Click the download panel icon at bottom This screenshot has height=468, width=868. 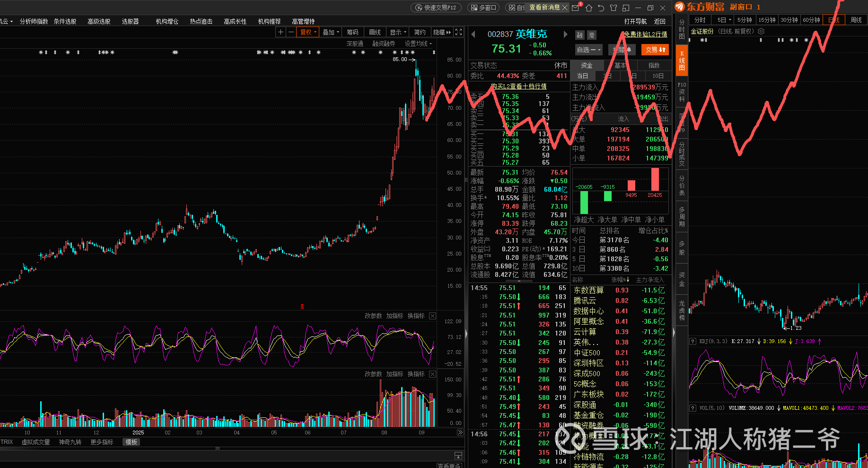click(x=458, y=455)
